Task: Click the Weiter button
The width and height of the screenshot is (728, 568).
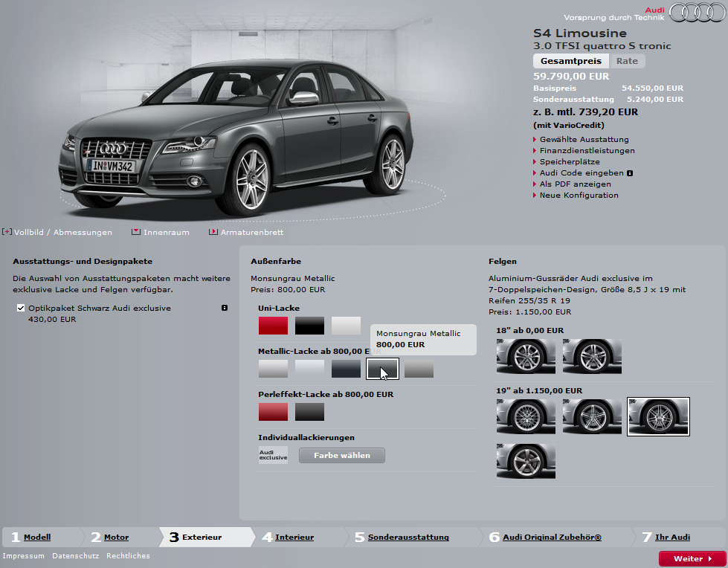Action: [x=692, y=558]
